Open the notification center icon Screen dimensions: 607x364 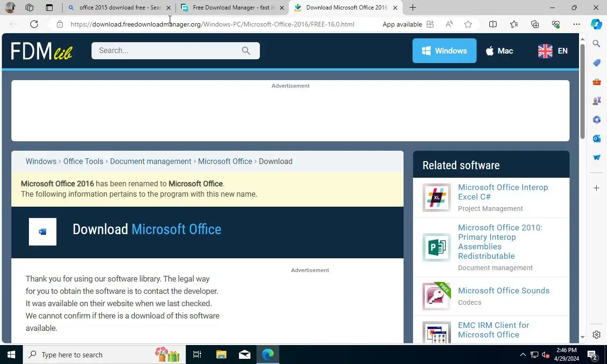tap(592, 355)
